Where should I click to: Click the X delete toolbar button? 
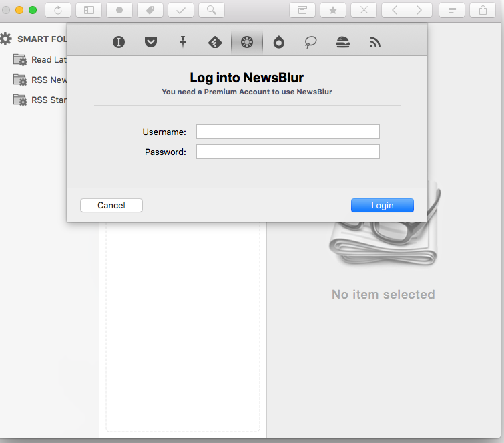tap(364, 10)
